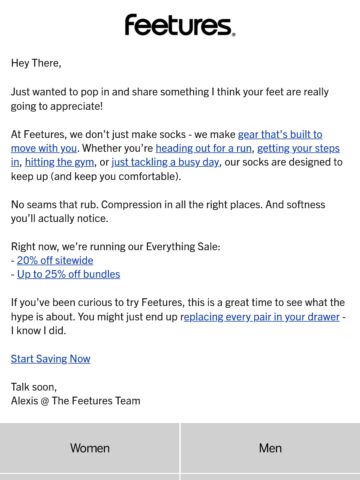This screenshot has width=360, height=480.
Task: Open the 'gear that's built to' link
Action: click(x=280, y=134)
